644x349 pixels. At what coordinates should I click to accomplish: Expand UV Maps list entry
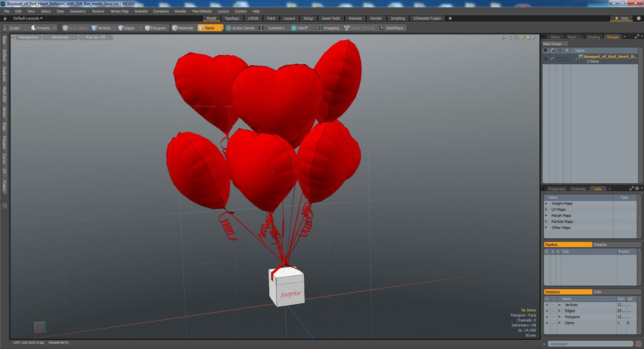click(546, 210)
